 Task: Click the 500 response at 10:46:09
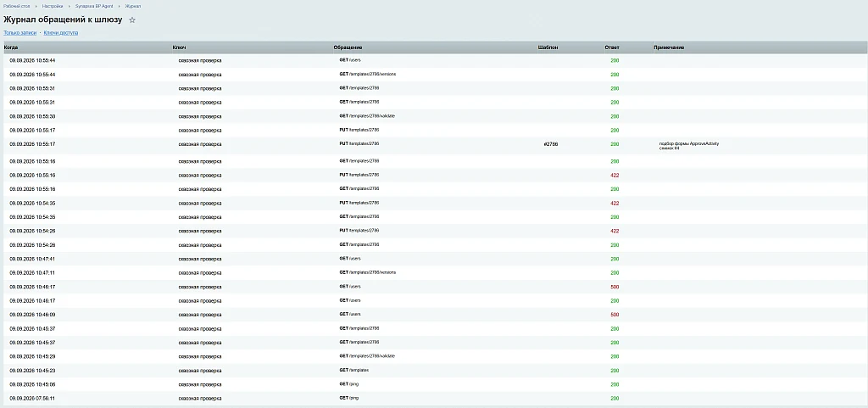(615, 315)
